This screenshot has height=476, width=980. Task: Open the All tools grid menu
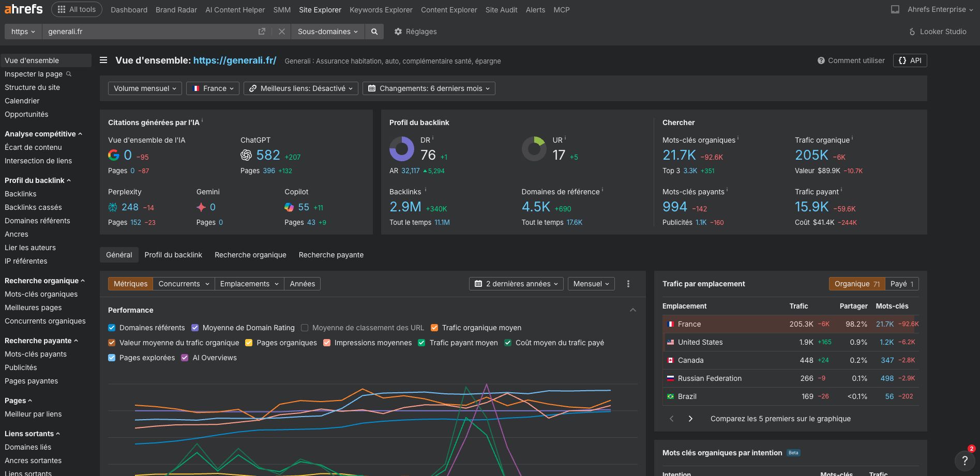tap(76, 9)
